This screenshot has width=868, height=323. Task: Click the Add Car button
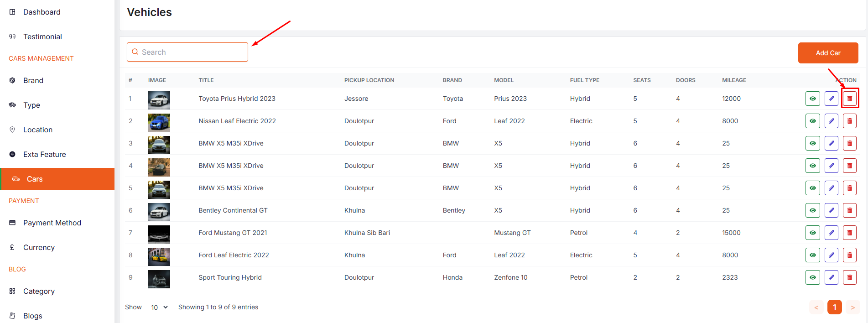pyautogui.click(x=828, y=53)
